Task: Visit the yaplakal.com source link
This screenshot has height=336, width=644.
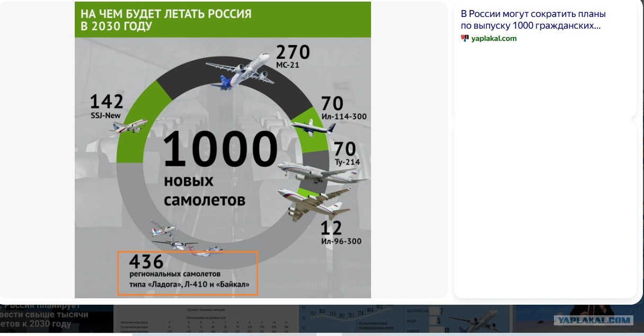Action: [x=493, y=38]
